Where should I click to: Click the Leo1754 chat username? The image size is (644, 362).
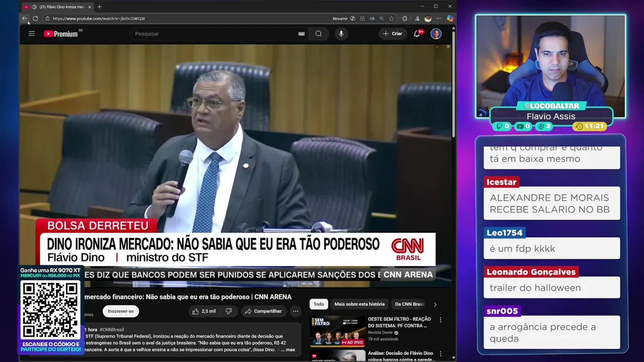505,233
